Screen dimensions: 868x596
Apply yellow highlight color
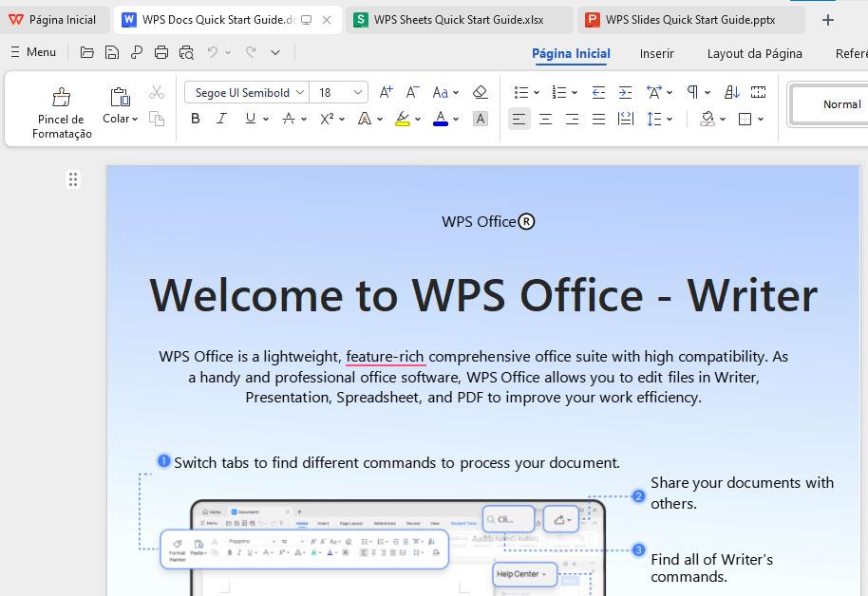point(403,119)
